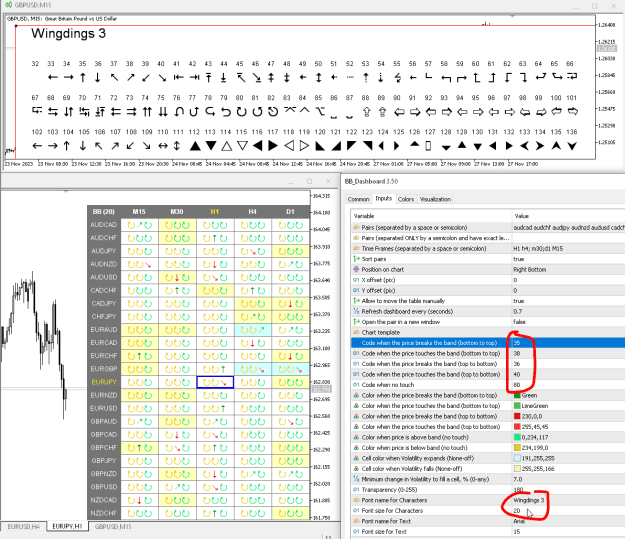Edit Font name for Characters value Wingdings 3

point(568,500)
